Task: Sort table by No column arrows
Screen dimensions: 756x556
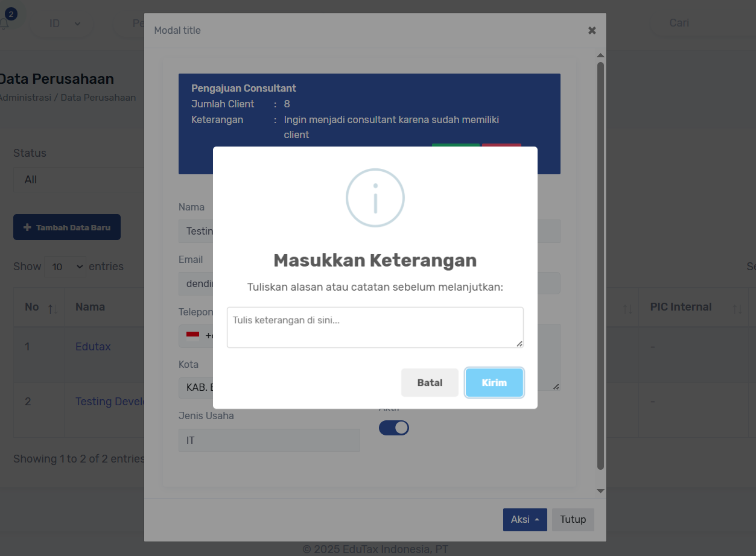Action: (x=52, y=308)
